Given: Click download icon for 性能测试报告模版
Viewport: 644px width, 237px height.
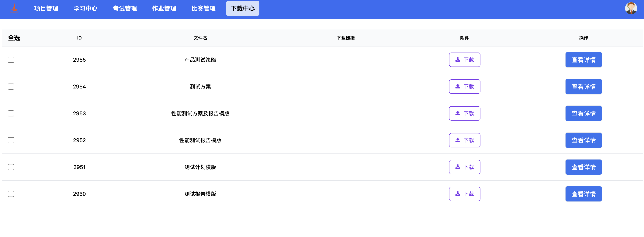Looking at the screenshot, I should pyautogui.click(x=458, y=140).
